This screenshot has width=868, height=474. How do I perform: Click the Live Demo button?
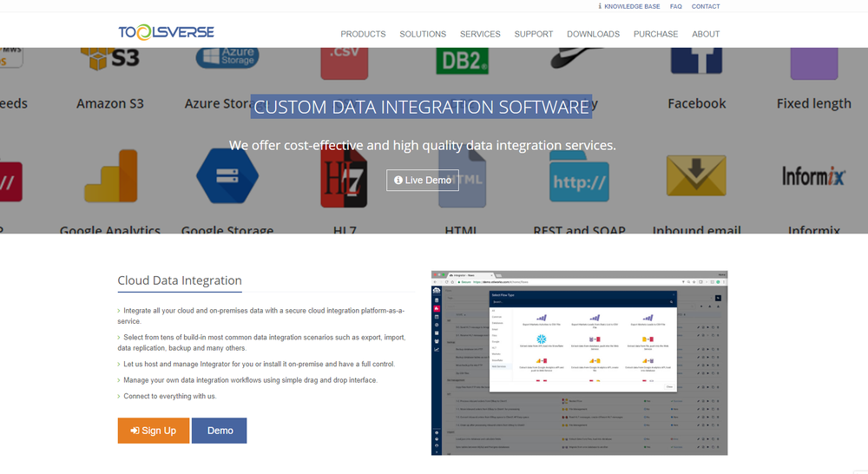point(423,180)
